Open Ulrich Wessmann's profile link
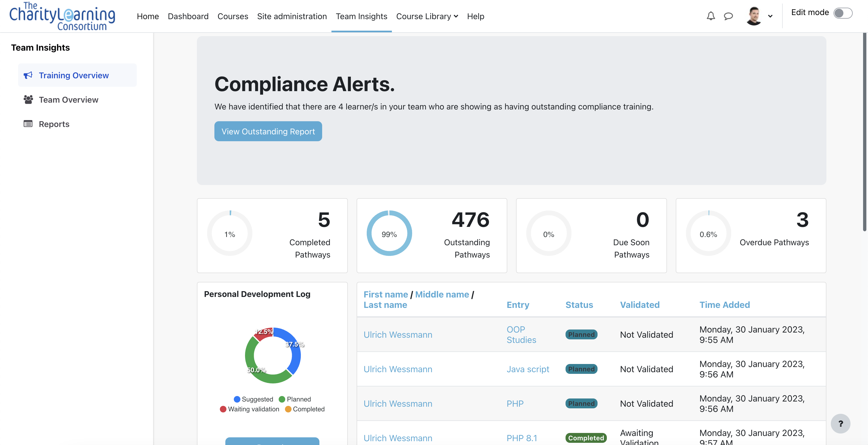 (398, 334)
